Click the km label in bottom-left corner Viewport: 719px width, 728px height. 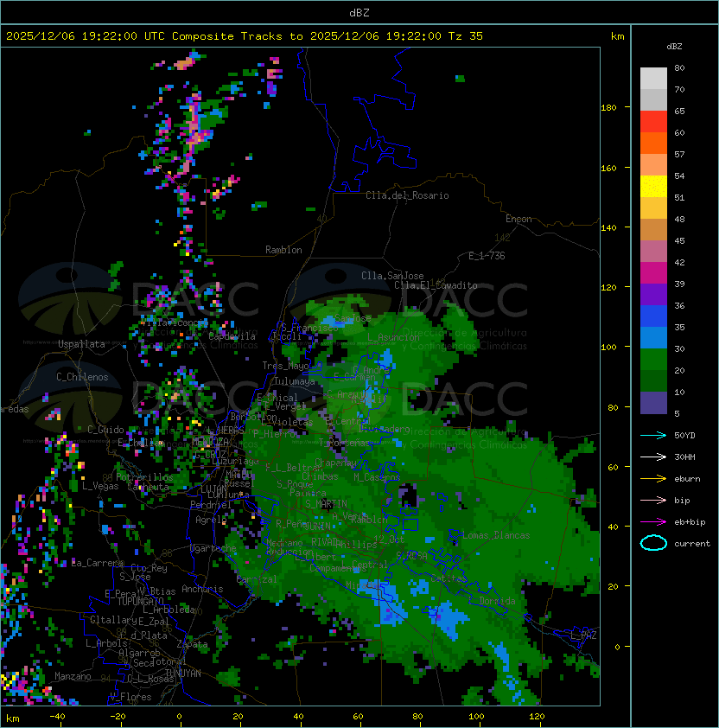tap(13, 718)
